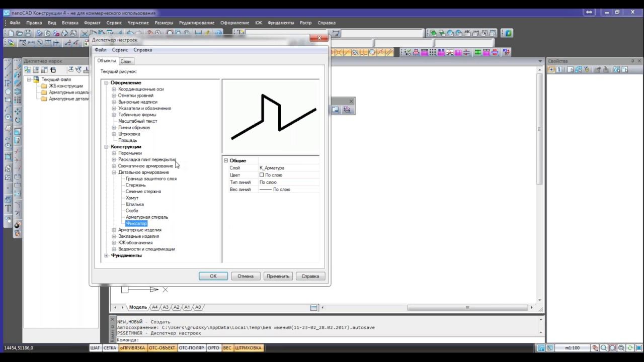The width and height of the screenshot is (644, 362).
Task: Click the Слой K_Арматура value field
Action: coord(289,168)
